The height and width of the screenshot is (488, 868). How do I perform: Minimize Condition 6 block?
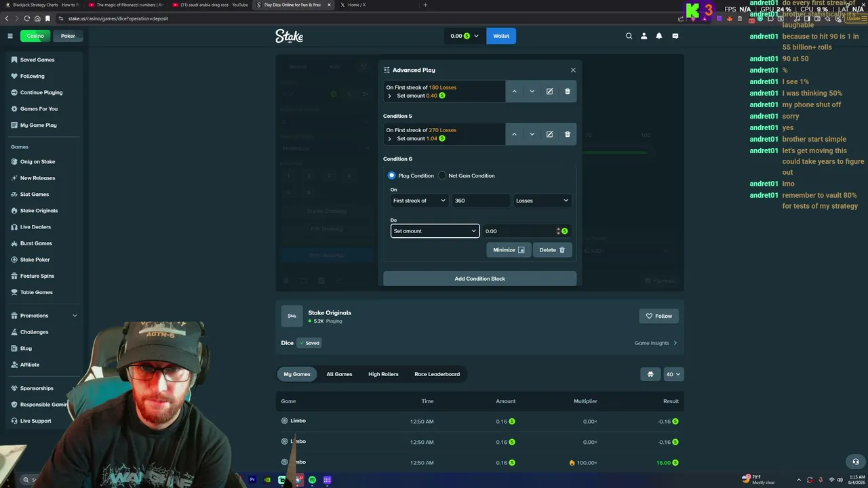point(509,250)
